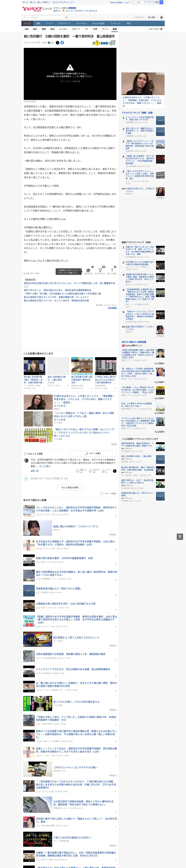Expand the 返信 1件 replies
The image size is (186, 868).
(35, 471)
